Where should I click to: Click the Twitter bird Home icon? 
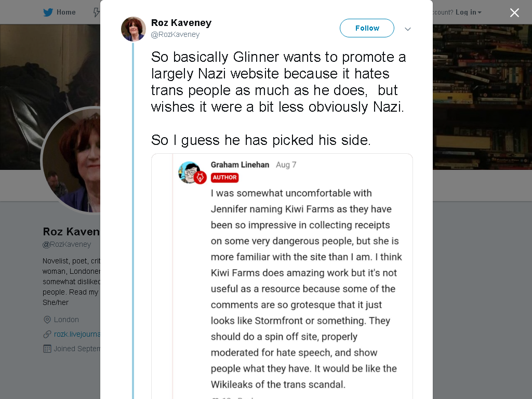(x=48, y=12)
